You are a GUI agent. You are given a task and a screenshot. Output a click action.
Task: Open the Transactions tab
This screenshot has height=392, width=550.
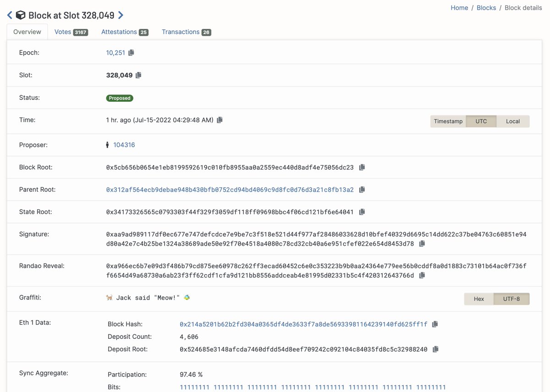(187, 32)
